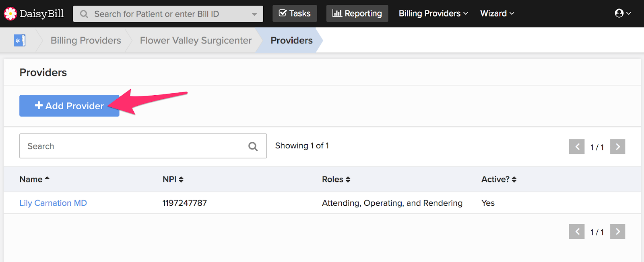
Task: Sort providers by NPI column
Action: pyautogui.click(x=173, y=179)
